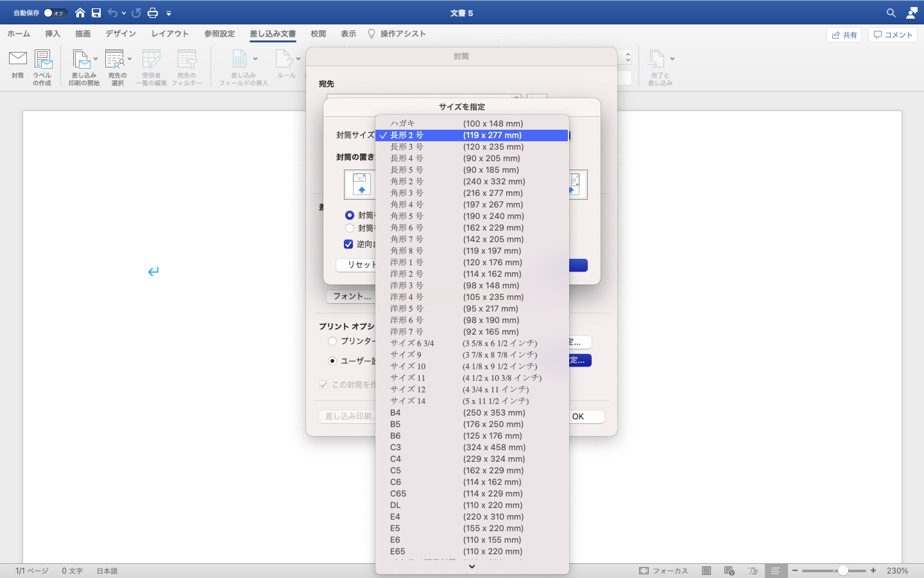The image size is (924, 578).
Task: Open the search magnifier in title bar
Action: click(891, 13)
